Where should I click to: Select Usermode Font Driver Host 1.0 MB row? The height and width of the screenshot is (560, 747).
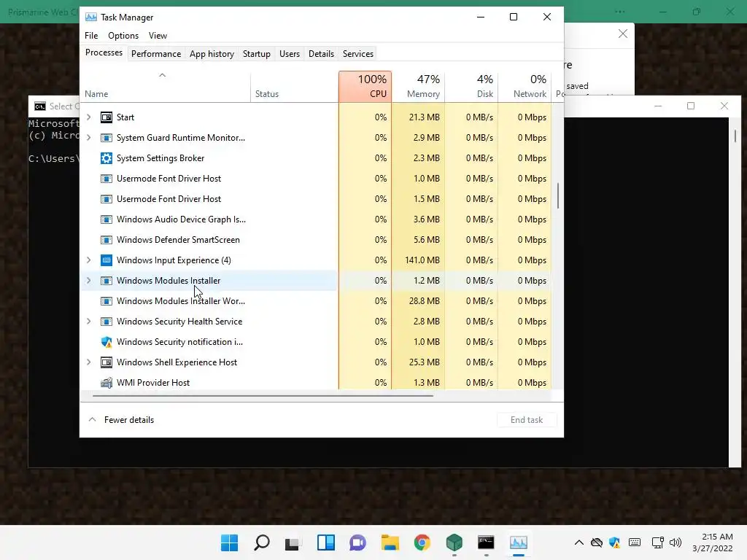(316, 179)
